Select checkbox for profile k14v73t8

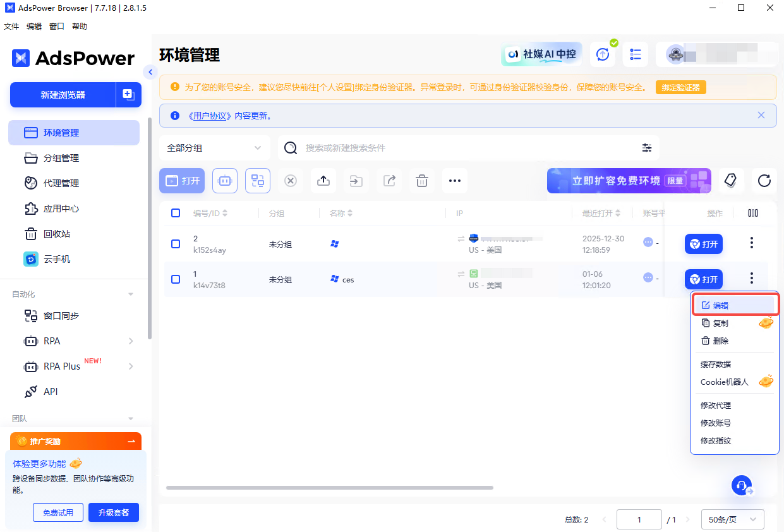176,279
